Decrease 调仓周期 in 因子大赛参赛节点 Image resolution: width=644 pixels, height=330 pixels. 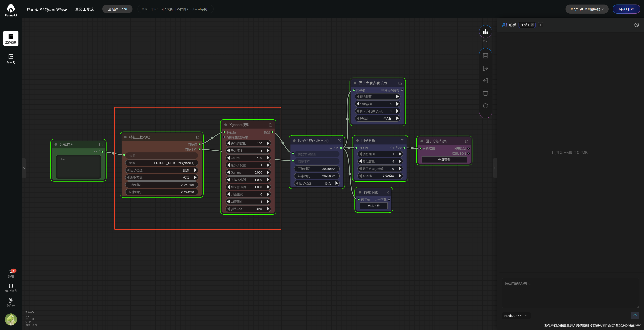tap(358, 97)
